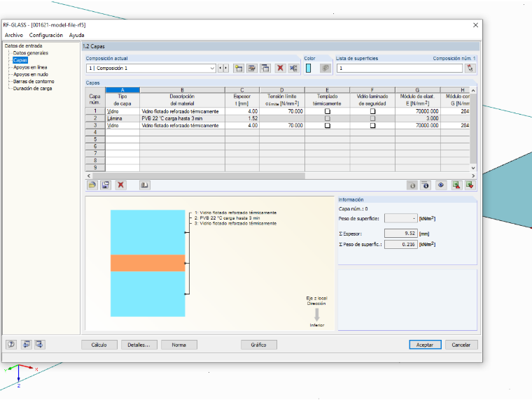The width and height of the screenshot is (532, 400).
Task: Select 'Apoyos en línea' tree item
Action: tap(30, 67)
